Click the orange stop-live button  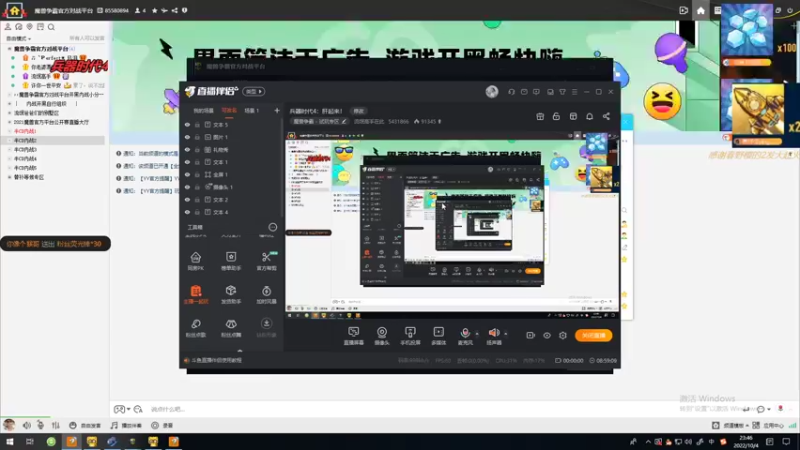pos(594,335)
